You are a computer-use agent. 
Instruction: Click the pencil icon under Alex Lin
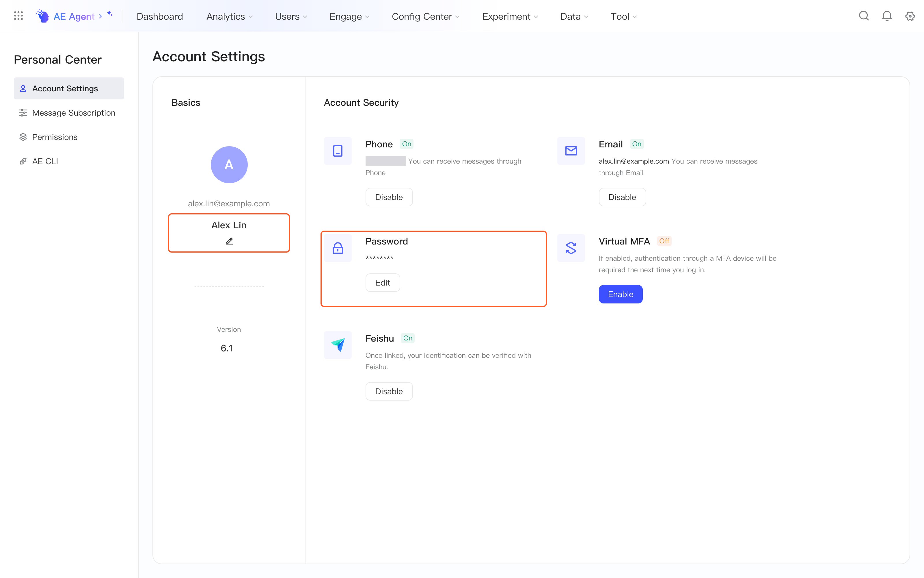229,241
